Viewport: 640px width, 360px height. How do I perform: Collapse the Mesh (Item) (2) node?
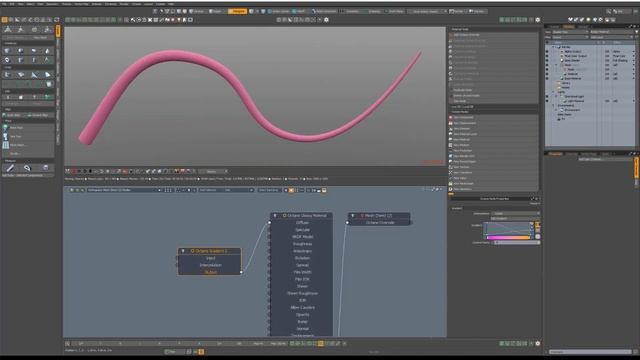click(353, 216)
